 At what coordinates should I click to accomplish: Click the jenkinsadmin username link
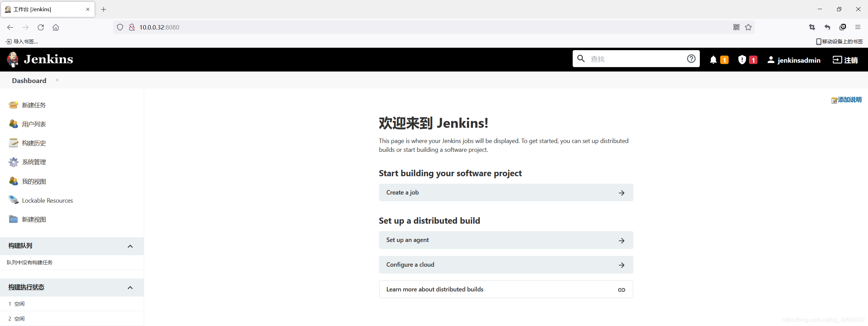799,60
